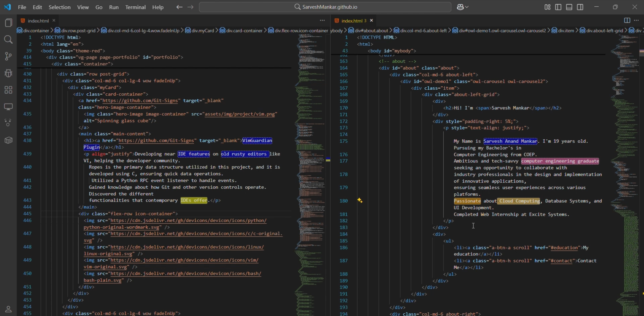Open the View menu
This screenshot has height=316, width=644.
[83, 7]
